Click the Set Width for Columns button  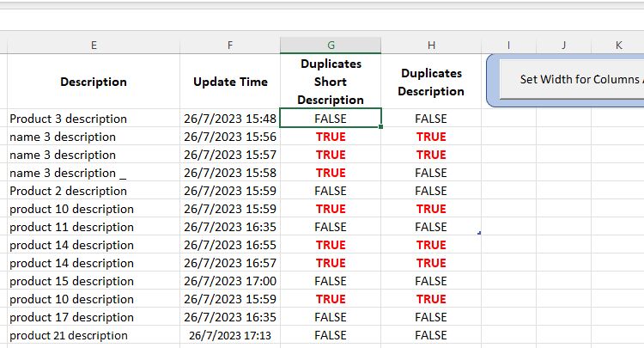coord(572,79)
